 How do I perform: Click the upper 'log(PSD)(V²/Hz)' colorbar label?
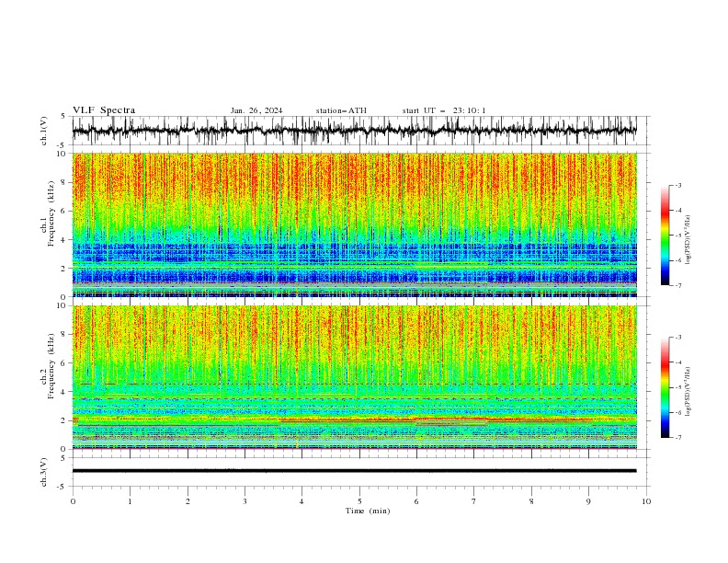pyautogui.click(x=688, y=240)
